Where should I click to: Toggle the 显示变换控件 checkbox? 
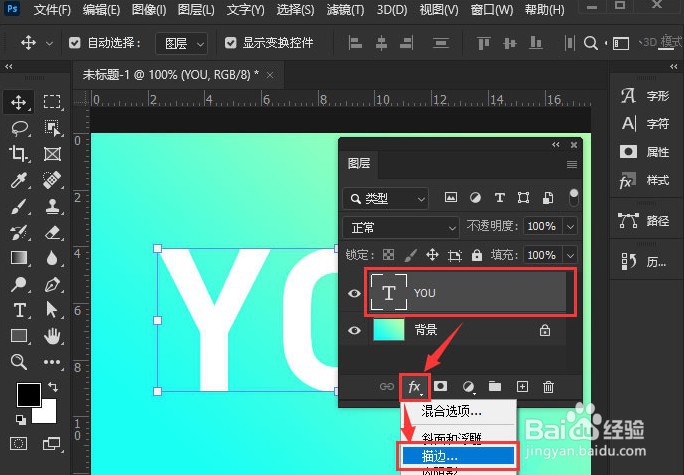tap(230, 43)
